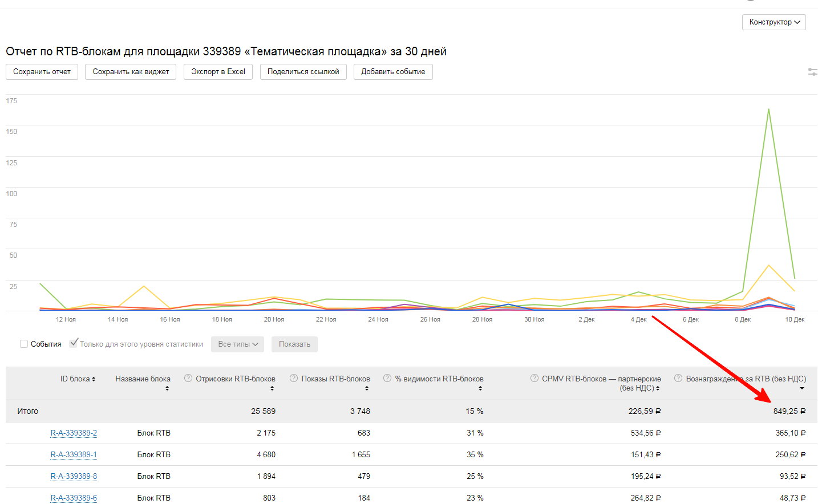Image resolution: width=818 pixels, height=504 pixels.
Task: Sort table by ID блока arrows
Action: click(94, 379)
